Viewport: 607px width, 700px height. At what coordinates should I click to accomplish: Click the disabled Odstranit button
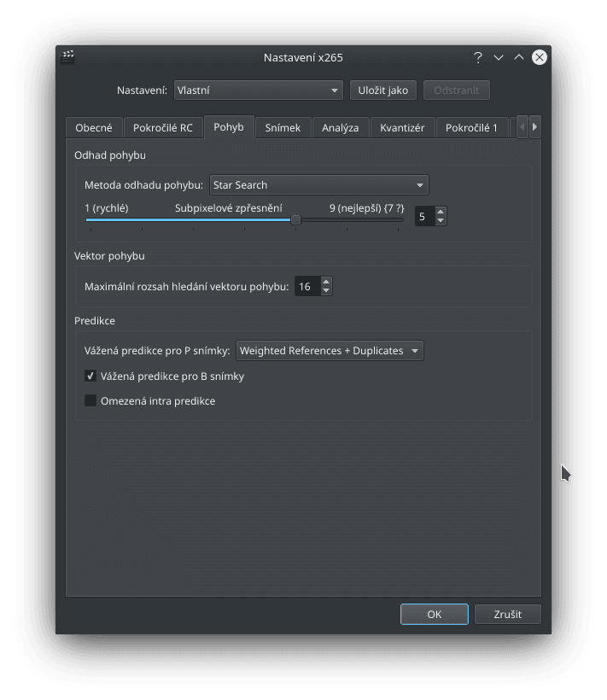click(456, 90)
